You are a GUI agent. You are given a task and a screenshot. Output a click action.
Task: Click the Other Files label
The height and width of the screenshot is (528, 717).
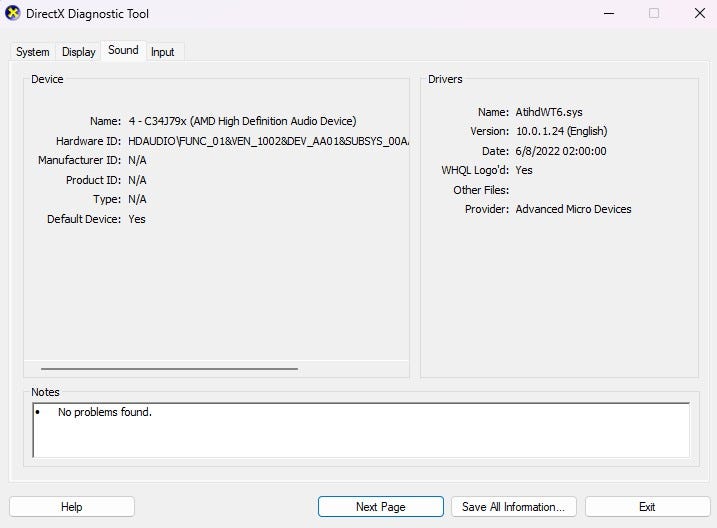pyautogui.click(x=481, y=190)
